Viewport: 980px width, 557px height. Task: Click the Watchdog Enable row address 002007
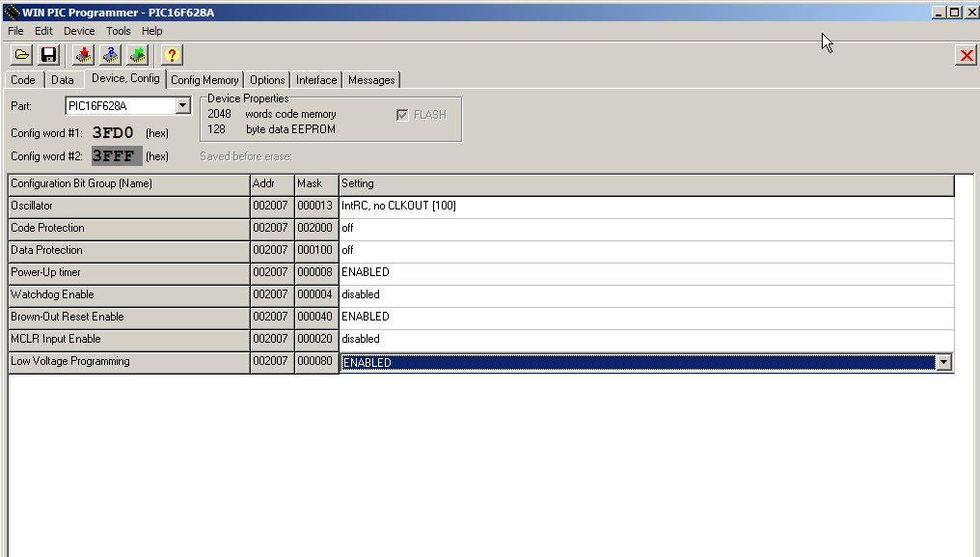(x=271, y=294)
